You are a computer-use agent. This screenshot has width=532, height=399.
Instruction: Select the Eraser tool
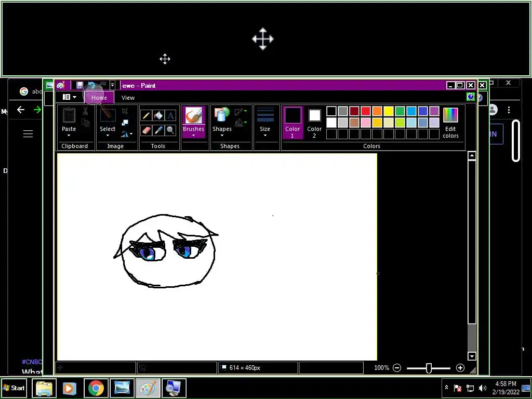click(146, 130)
